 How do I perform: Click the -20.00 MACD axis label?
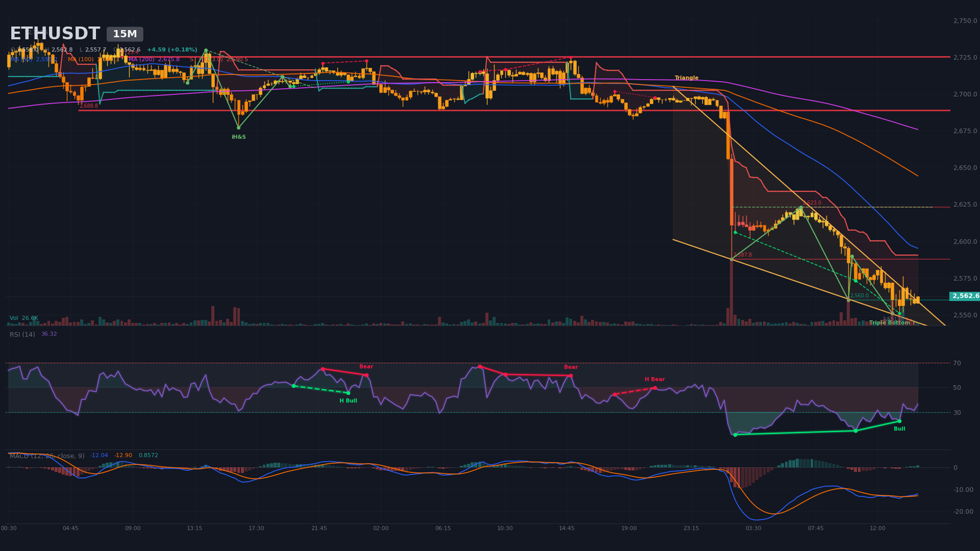coord(963,512)
